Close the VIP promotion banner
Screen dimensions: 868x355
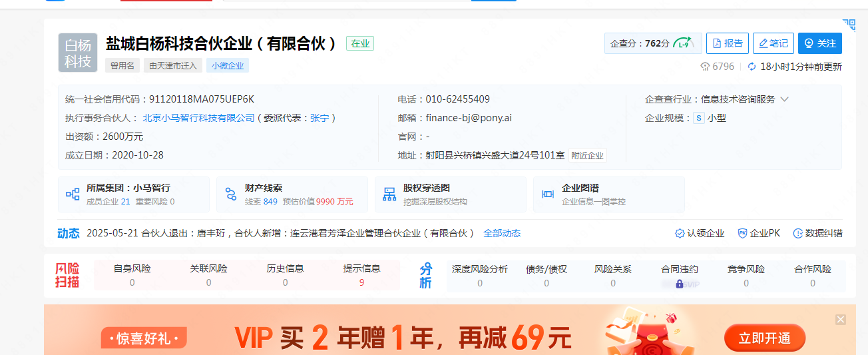point(841,320)
